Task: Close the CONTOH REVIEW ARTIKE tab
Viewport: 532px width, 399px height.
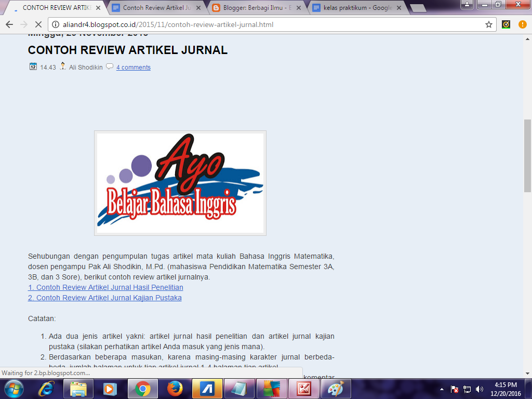Action: pyautogui.click(x=98, y=7)
